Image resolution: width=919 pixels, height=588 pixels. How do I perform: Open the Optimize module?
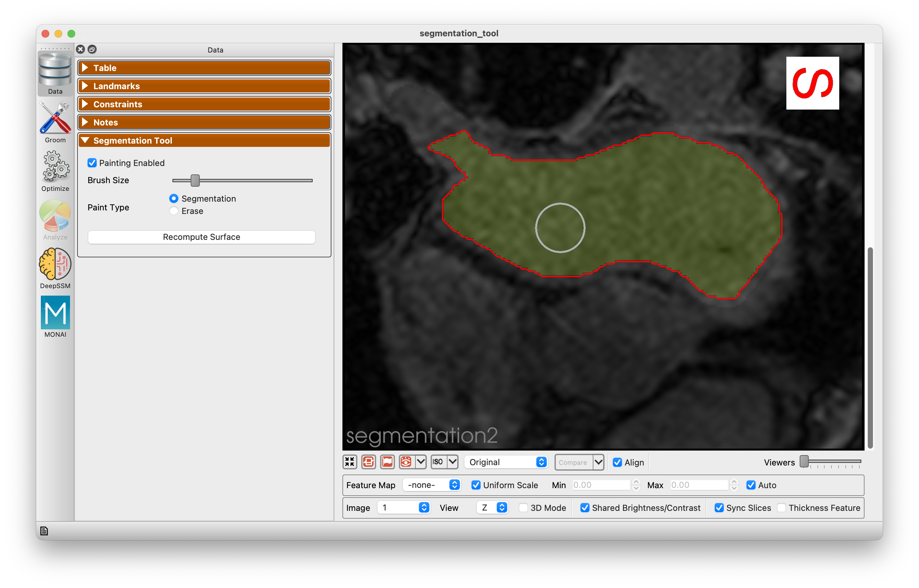[x=55, y=170]
